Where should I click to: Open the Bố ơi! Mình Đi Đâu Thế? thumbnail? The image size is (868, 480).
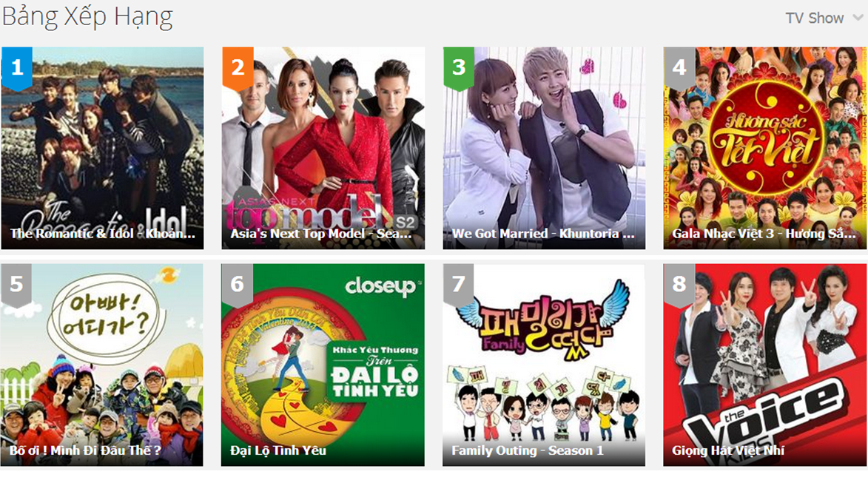[102, 365]
